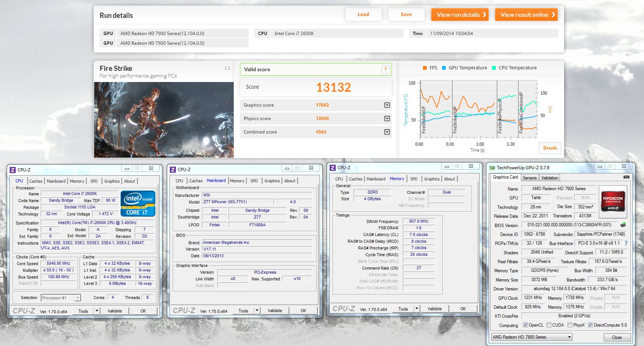Viewport: 644px width, 346px height.
Task: Click the Z icon of the Memory CPU-Z window
Action: click(333, 168)
